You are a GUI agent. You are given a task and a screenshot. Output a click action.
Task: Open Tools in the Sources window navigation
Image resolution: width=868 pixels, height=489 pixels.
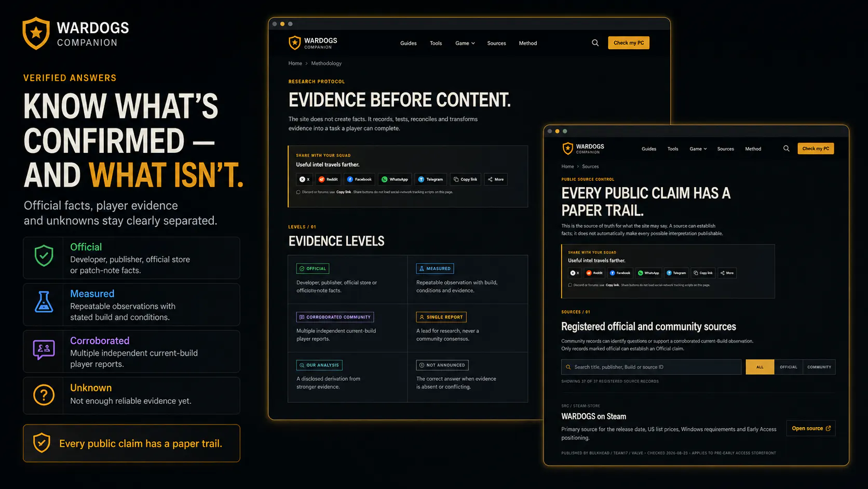[x=673, y=149]
